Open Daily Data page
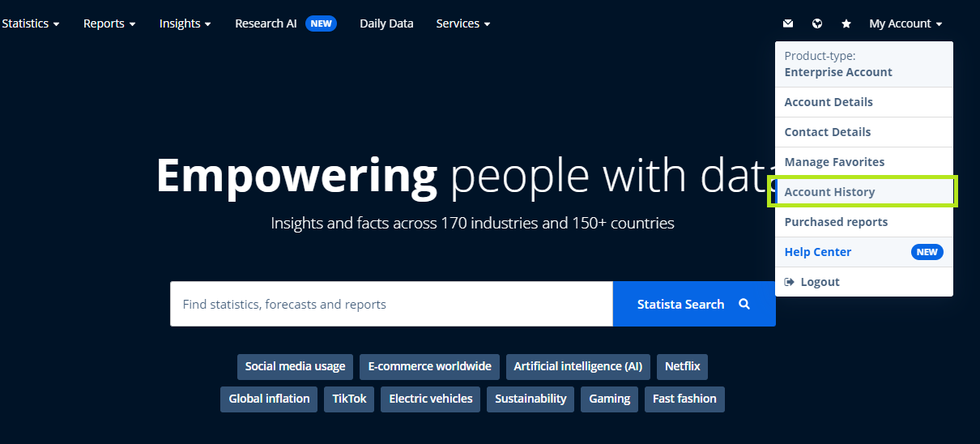 click(386, 23)
